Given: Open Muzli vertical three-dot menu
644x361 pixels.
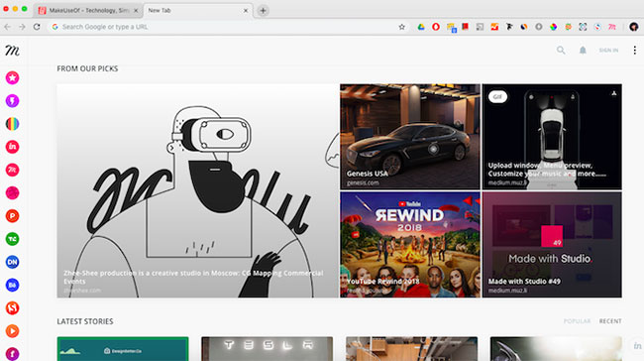Looking at the screenshot, I should click(634, 51).
